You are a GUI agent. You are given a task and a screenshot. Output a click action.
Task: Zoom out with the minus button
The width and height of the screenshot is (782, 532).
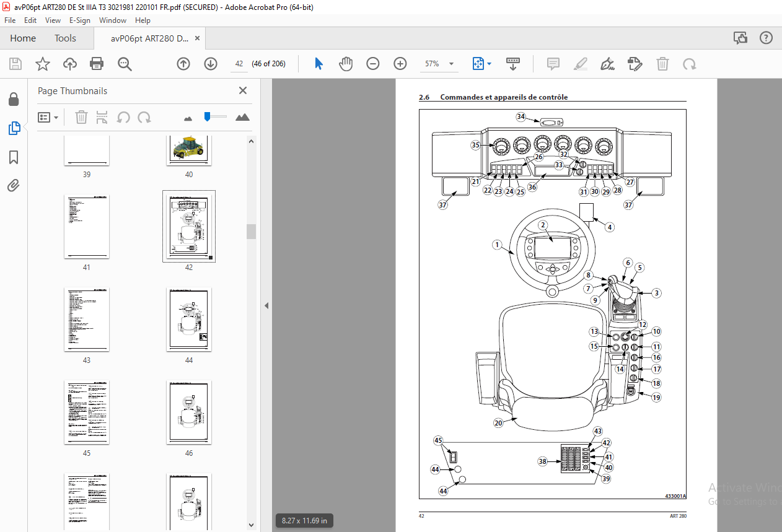[373, 64]
